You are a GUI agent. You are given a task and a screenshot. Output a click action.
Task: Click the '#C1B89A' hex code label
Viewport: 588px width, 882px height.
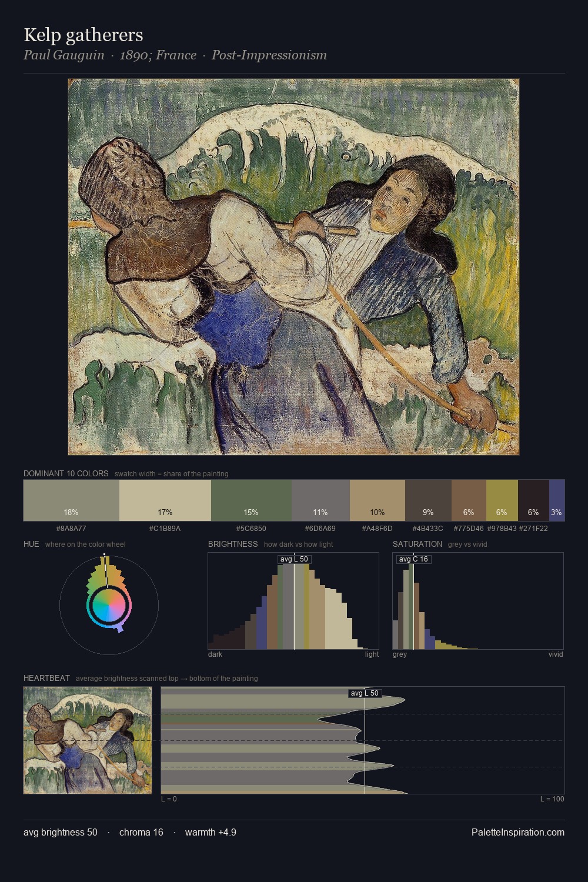click(x=165, y=529)
